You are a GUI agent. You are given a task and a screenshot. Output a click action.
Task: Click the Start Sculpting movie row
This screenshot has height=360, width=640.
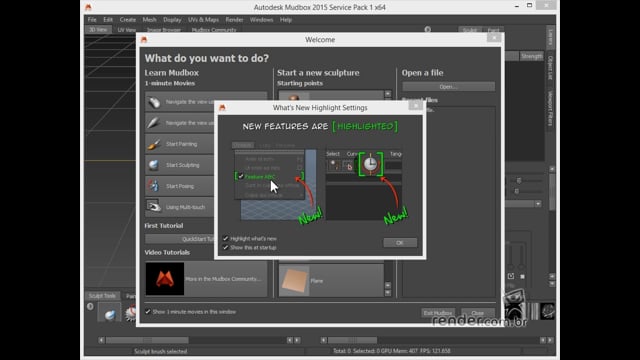click(x=180, y=165)
